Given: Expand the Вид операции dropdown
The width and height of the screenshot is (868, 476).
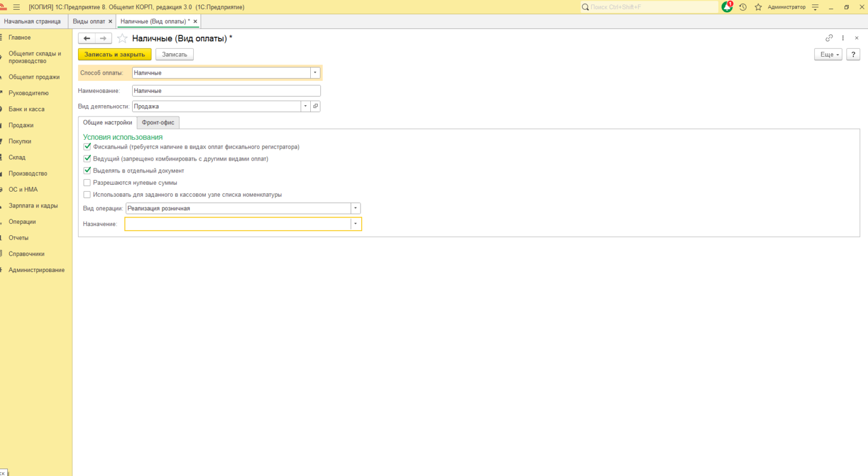Looking at the screenshot, I should 355,209.
